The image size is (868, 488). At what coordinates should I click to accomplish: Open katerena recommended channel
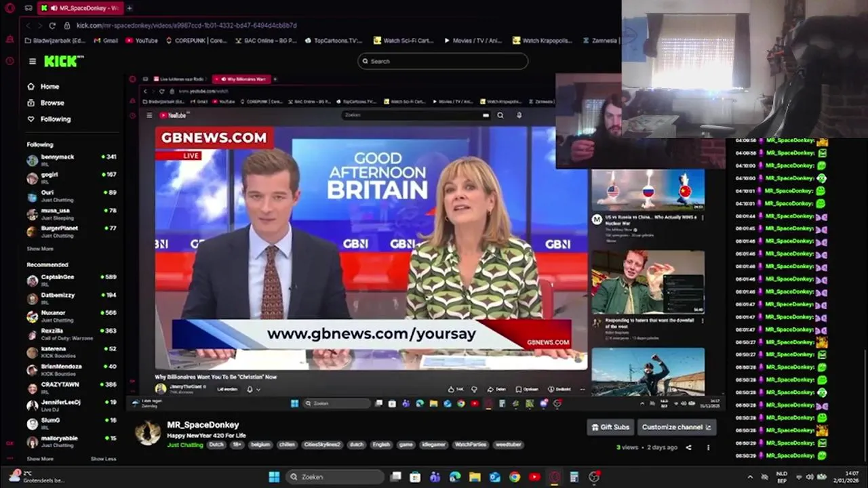[71, 352]
